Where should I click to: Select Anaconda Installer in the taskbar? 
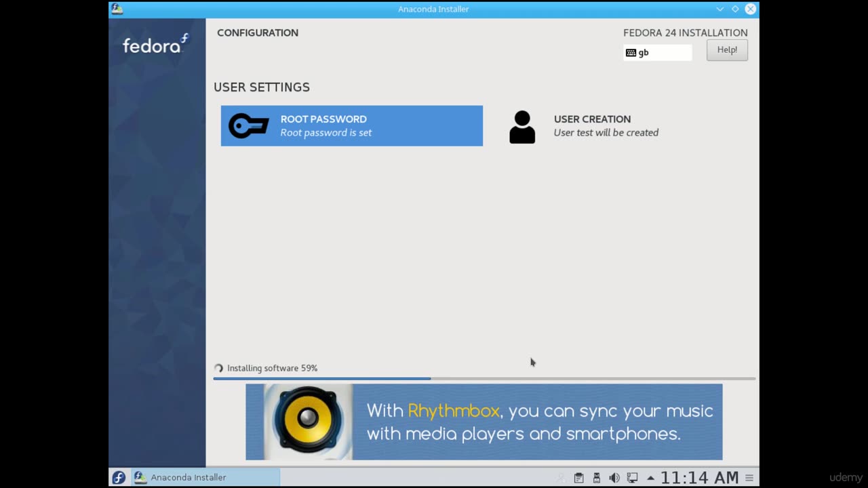205,477
